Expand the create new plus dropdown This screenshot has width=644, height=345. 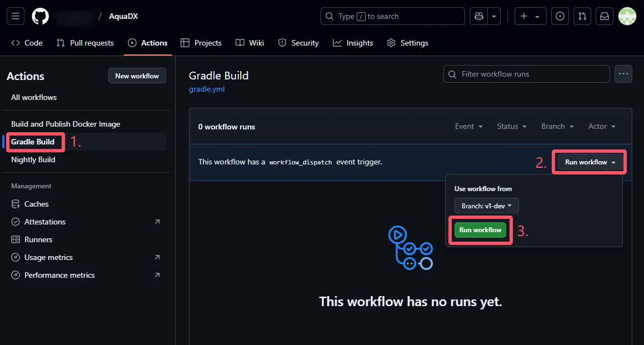point(530,16)
